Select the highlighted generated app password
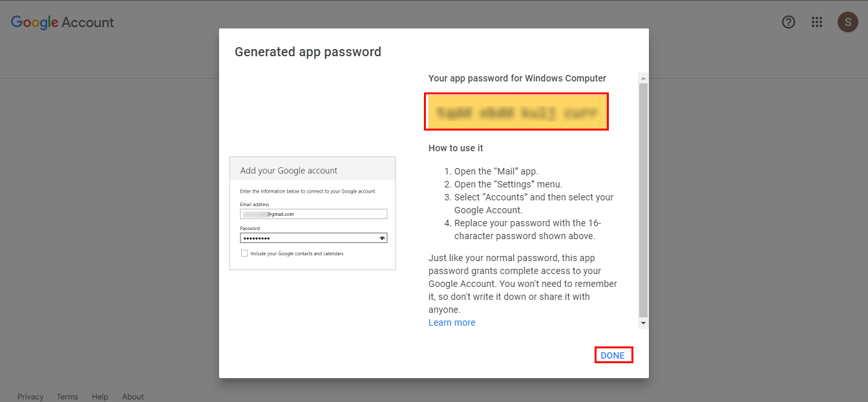Viewport: 868px width, 402px height. click(516, 111)
